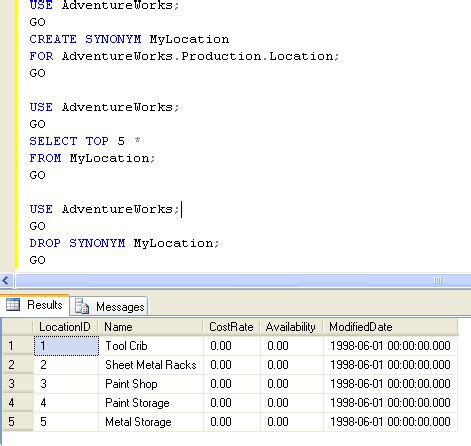Click the CostRate value for Paint Shop
Image resolution: width=471 pixels, height=446 pixels.
232,384
